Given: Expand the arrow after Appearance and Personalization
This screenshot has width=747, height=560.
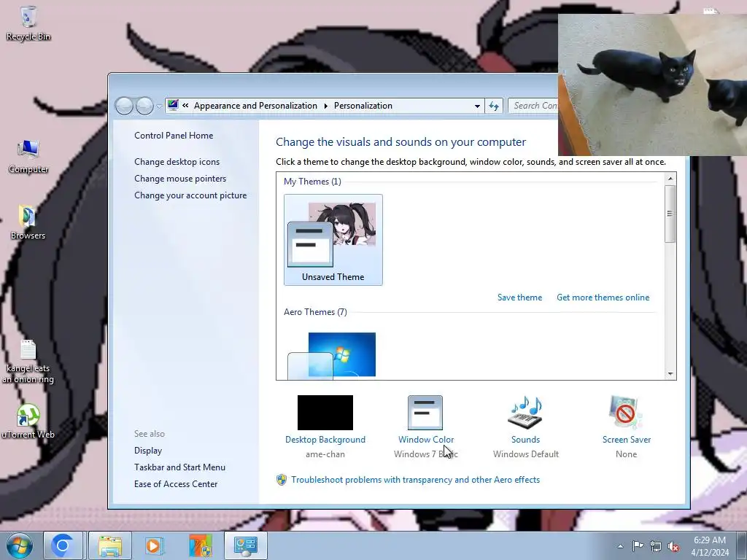Looking at the screenshot, I should [326, 106].
